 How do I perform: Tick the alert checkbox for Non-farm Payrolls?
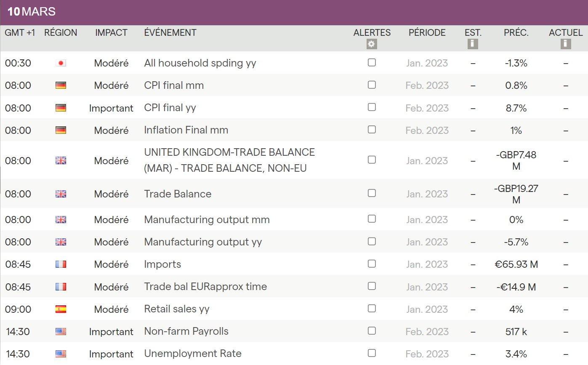coord(372,331)
